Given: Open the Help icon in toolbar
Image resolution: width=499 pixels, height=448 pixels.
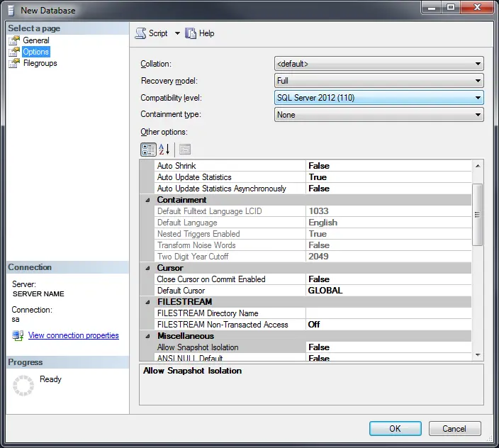Looking at the screenshot, I should (x=191, y=33).
